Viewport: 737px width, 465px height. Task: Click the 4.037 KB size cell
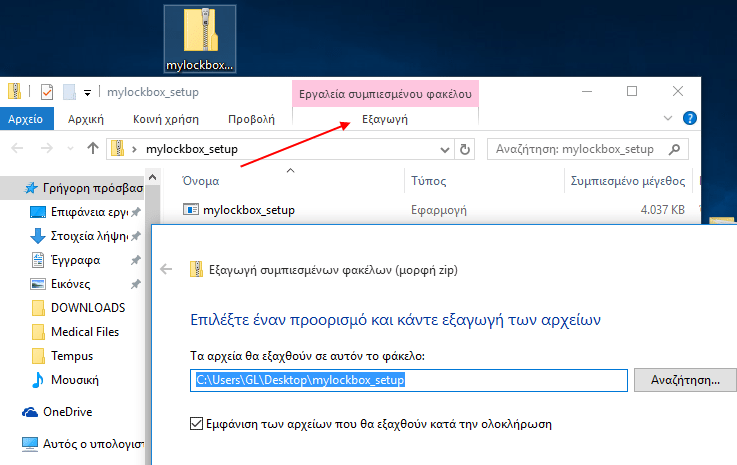[662, 210]
